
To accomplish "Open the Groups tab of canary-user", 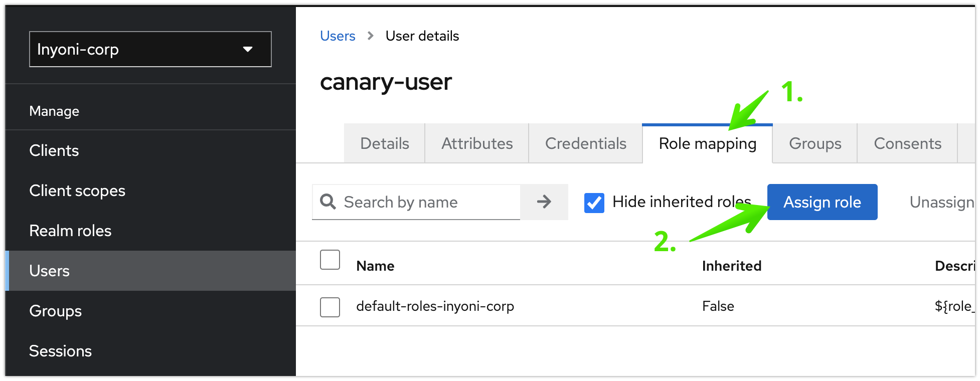I will [815, 143].
